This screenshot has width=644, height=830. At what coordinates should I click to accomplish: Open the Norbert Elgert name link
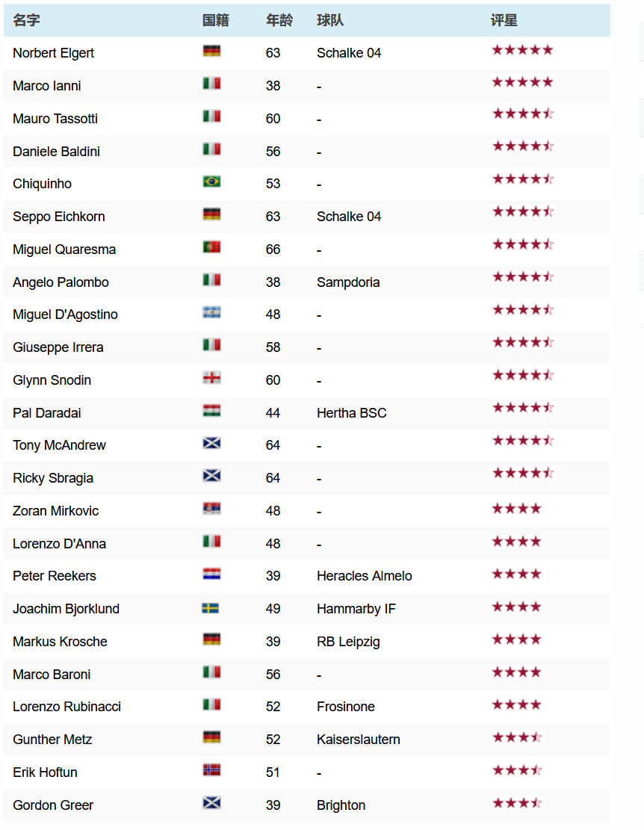click(x=54, y=53)
